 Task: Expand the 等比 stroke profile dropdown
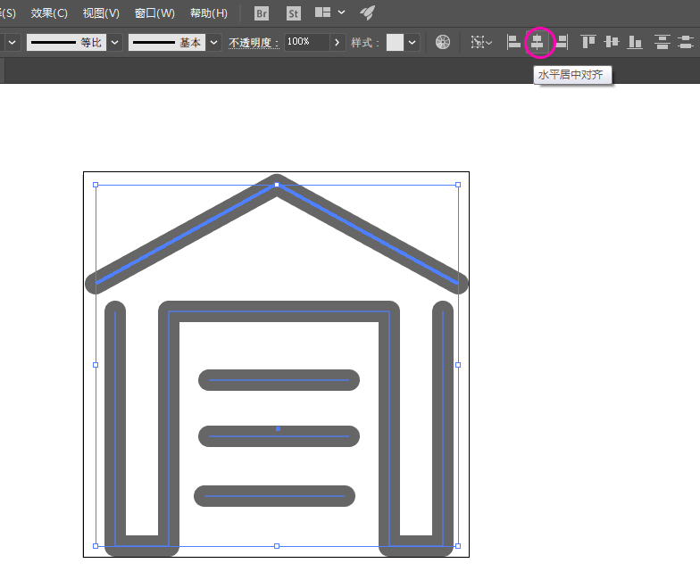[115, 43]
